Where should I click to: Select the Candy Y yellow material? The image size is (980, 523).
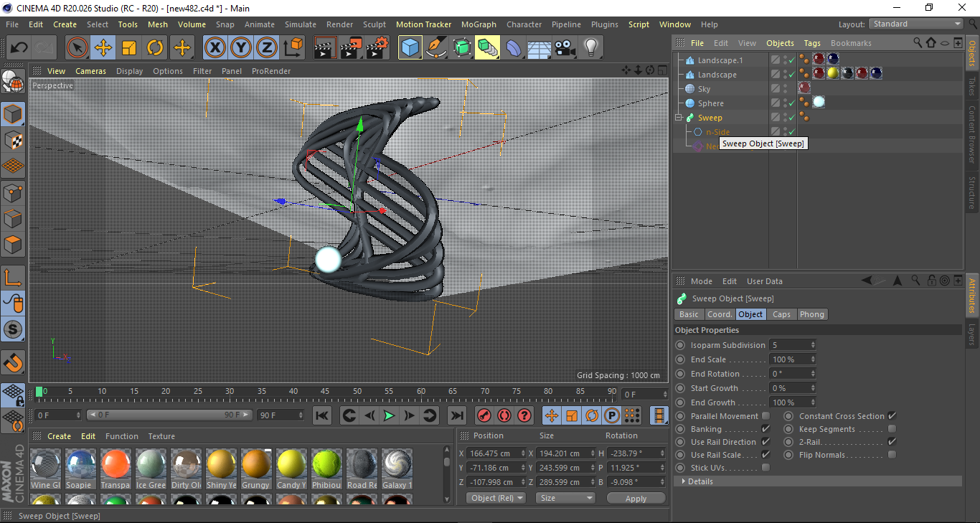[x=291, y=464]
